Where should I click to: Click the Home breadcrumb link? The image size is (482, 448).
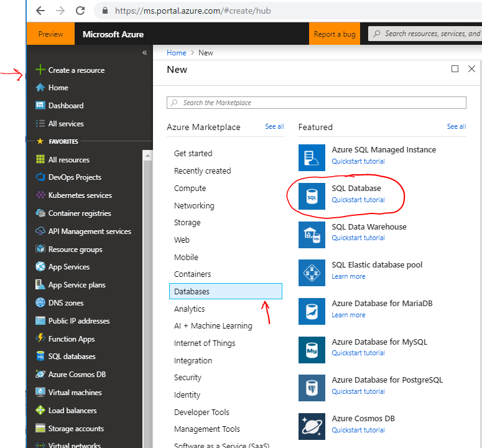click(177, 53)
